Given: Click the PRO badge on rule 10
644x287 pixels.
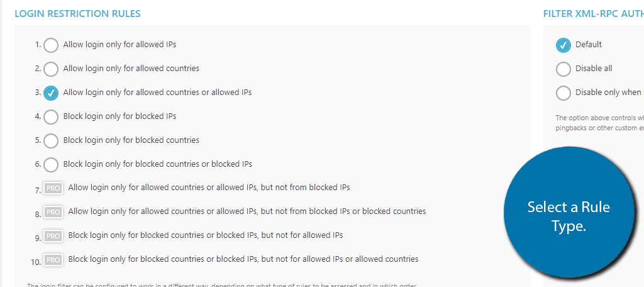Looking at the screenshot, I should 53,260.
